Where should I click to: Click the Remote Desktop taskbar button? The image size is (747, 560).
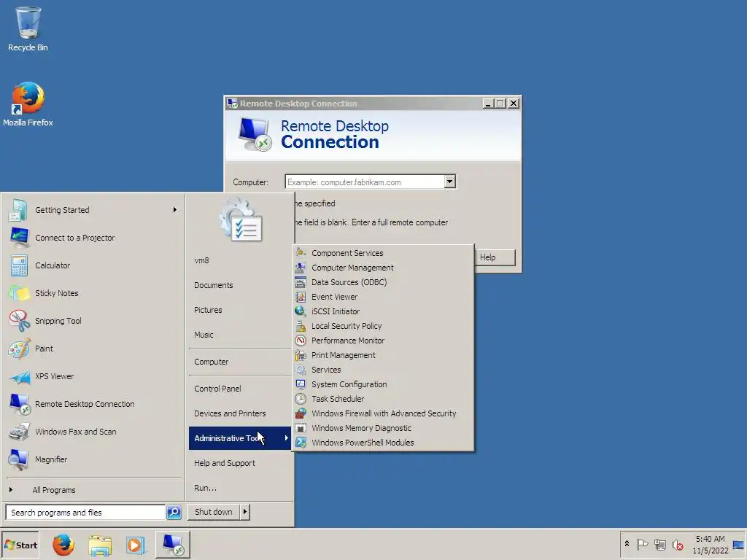[x=172, y=545]
